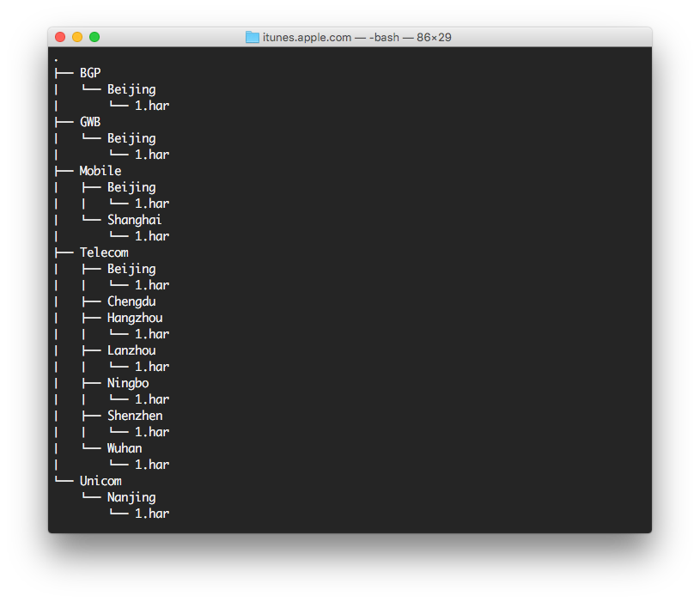This screenshot has height=602, width=700.
Task: Select the 1.har file under Shanghai
Action: point(152,236)
